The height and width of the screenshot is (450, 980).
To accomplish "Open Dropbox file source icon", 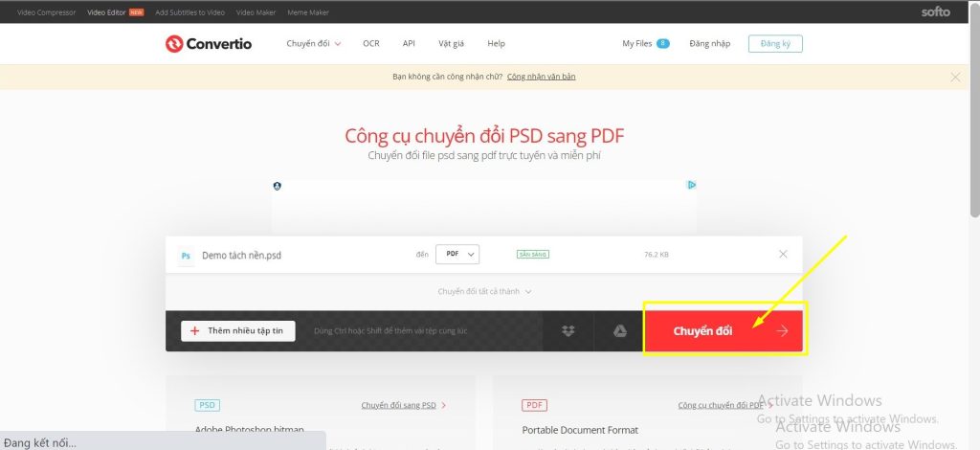I will 568,331.
